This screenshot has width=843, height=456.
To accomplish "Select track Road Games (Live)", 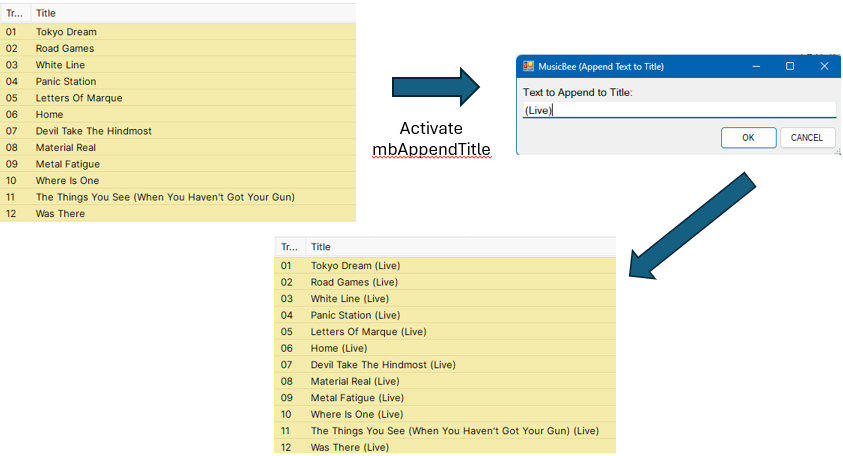I will 445,282.
